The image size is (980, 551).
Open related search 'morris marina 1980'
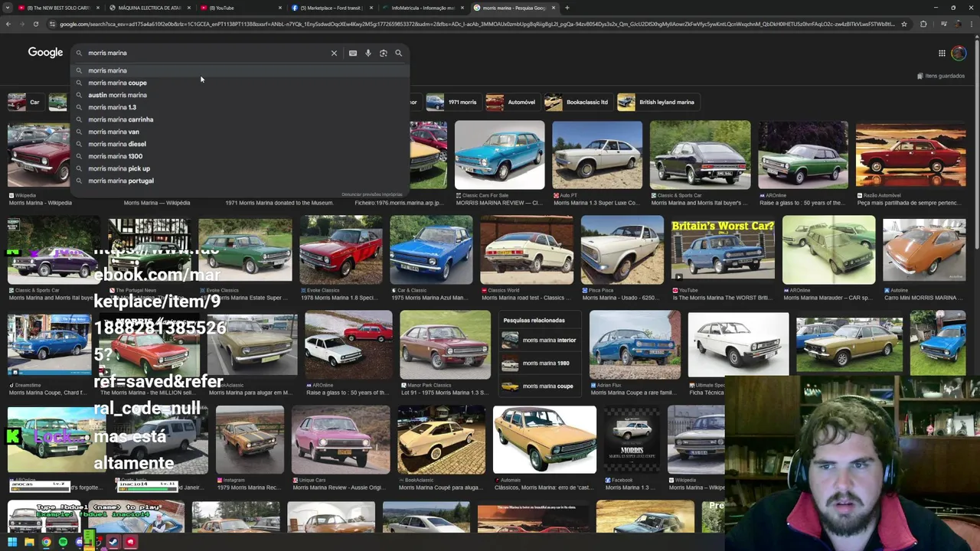tap(539, 364)
